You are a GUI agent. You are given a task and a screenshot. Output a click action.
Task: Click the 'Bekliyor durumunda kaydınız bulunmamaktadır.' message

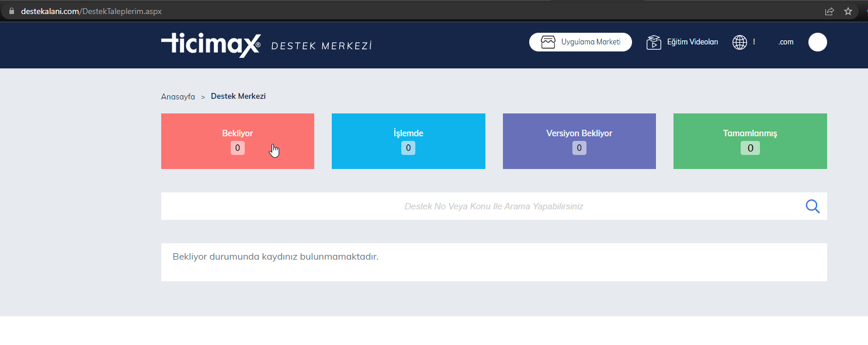[x=276, y=257]
